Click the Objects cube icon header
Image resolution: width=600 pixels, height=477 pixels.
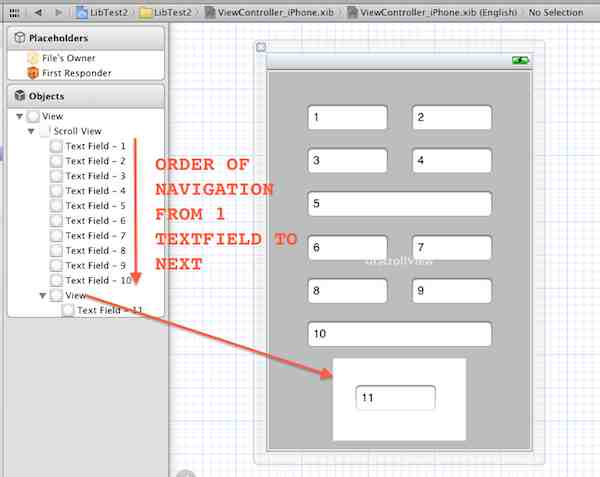point(20,96)
